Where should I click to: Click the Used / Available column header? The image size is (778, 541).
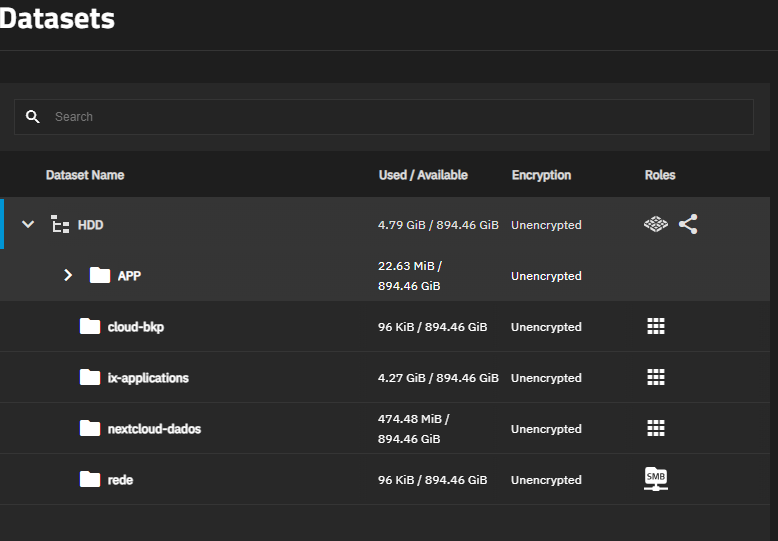click(423, 175)
